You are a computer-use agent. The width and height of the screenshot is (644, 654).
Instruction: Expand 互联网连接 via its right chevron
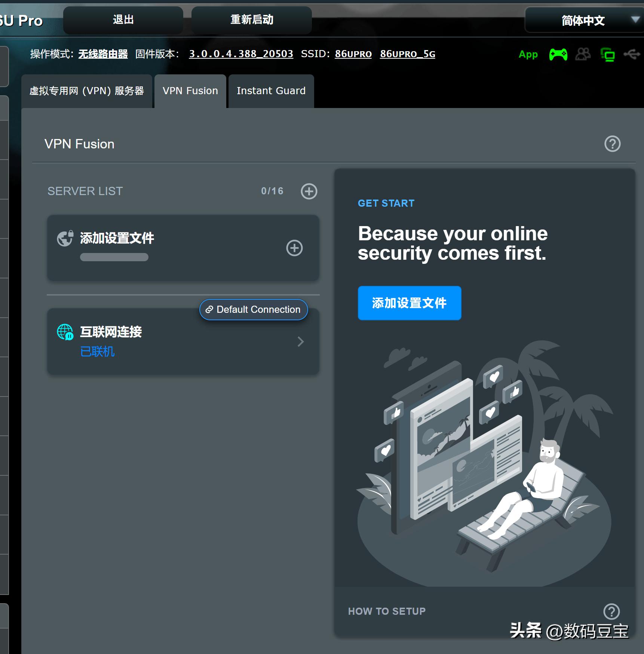click(x=300, y=341)
